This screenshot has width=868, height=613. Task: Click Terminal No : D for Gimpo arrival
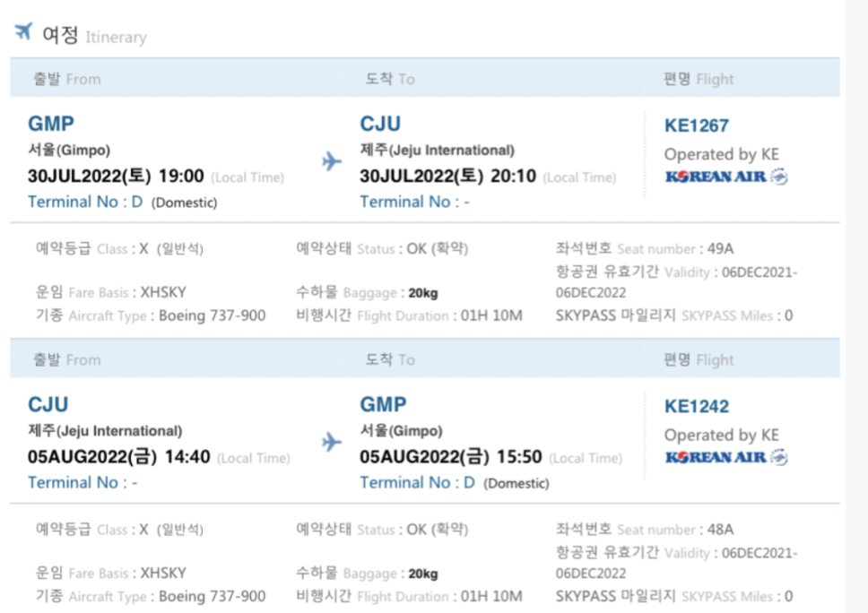(x=417, y=482)
